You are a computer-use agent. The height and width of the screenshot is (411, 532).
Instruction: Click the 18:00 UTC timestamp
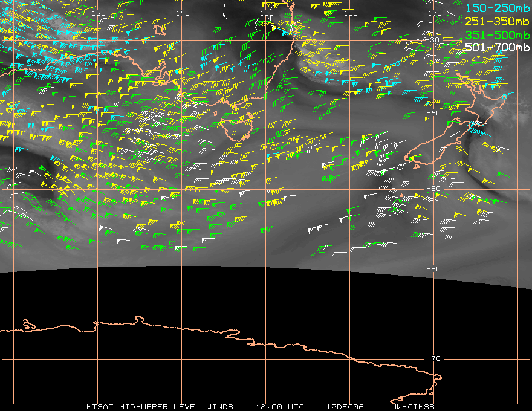click(x=279, y=407)
